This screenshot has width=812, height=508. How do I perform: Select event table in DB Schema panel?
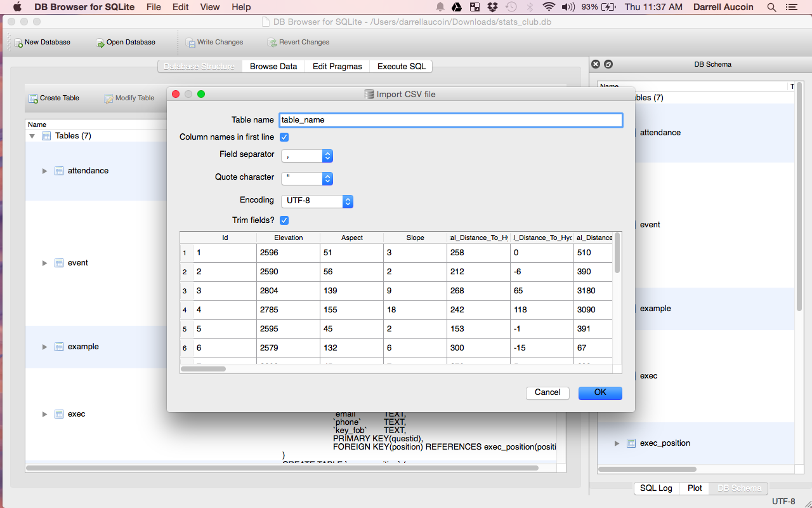pos(650,225)
